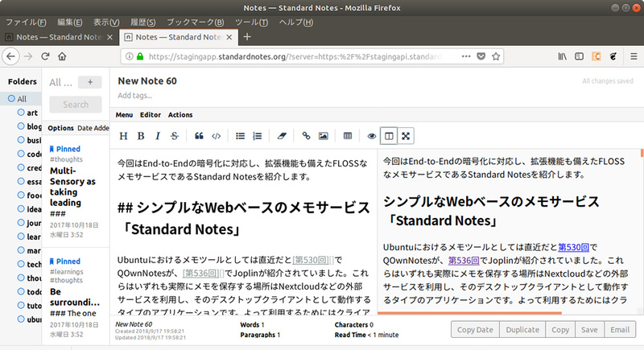
Task: Open ツール menu
Action: [x=251, y=23]
